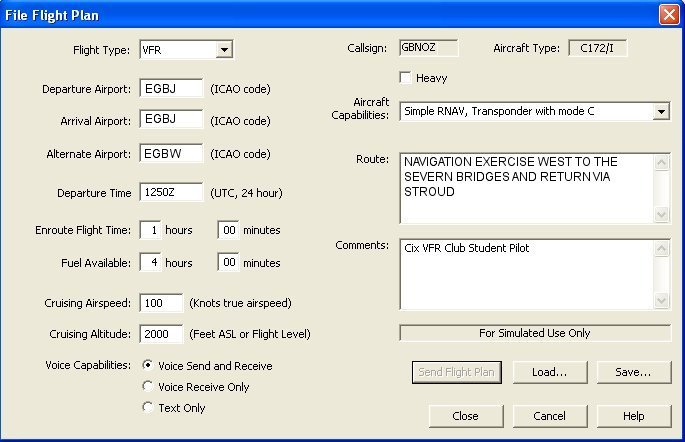Select Voice Send and Receive option

tap(149, 366)
